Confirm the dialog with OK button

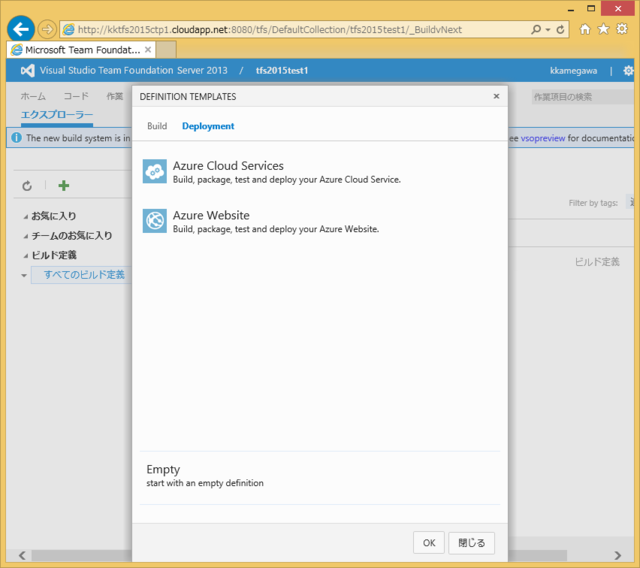click(429, 543)
